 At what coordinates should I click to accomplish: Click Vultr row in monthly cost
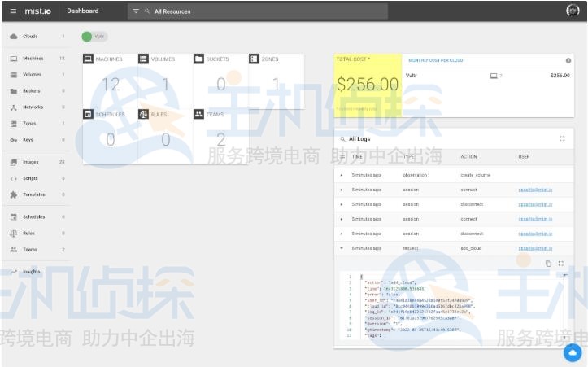(x=487, y=76)
